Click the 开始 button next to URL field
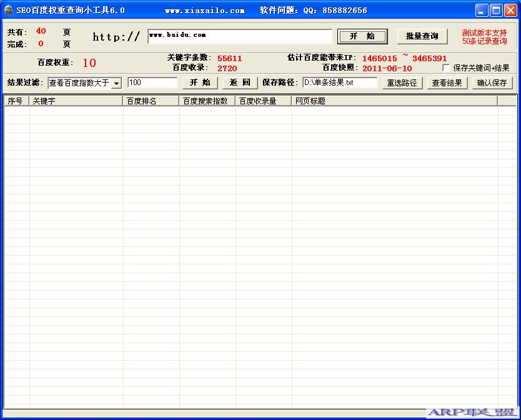The image size is (521, 420). 362,37
